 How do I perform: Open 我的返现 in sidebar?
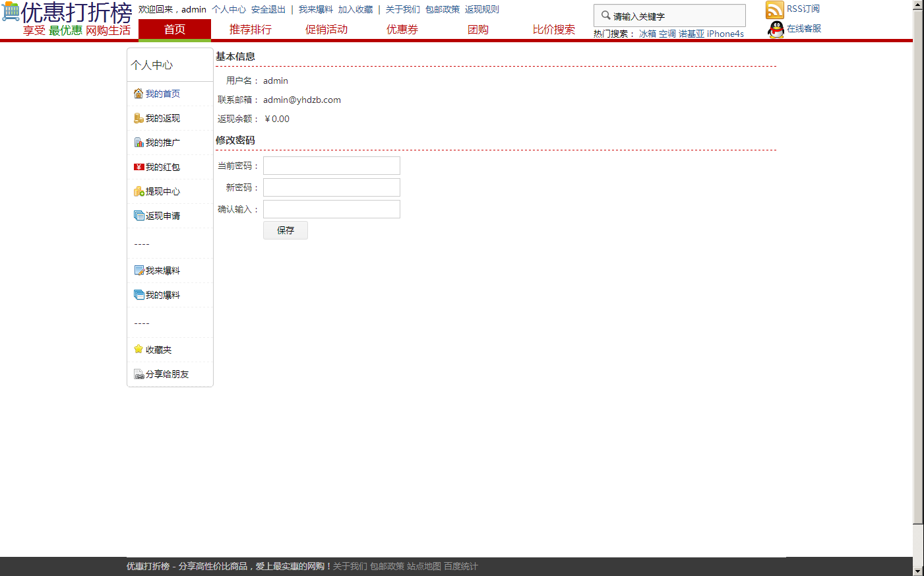pyautogui.click(x=163, y=118)
